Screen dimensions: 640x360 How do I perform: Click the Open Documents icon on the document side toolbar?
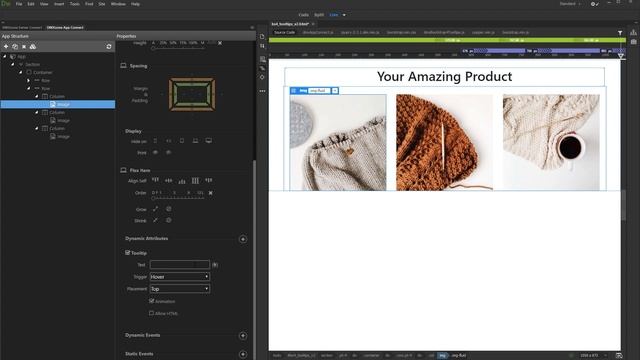tap(262, 36)
